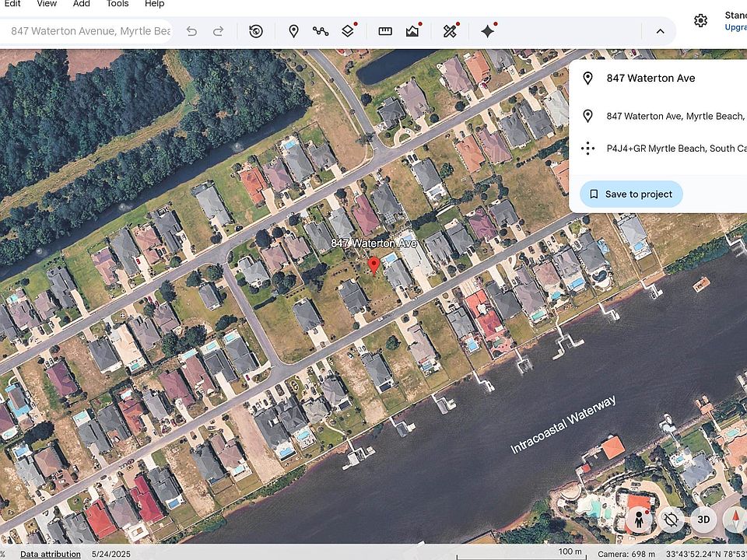Click the imagery date 5/24/2025
This screenshot has height=560, width=747.
pyautogui.click(x=111, y=555)
